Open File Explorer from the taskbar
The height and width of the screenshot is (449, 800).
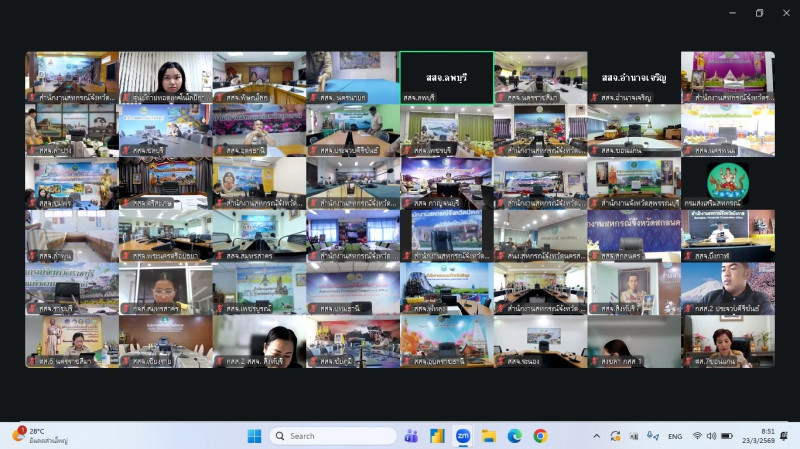point(489,436)
